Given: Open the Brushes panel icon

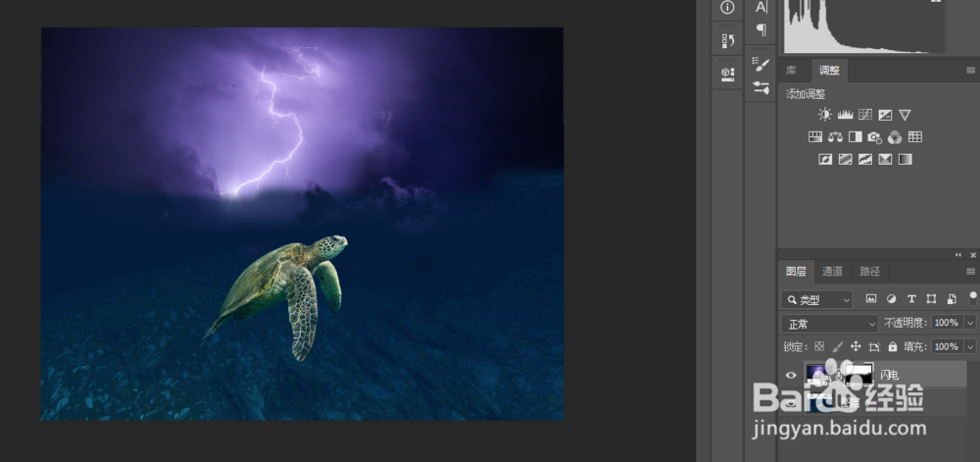Looking at the screenshot, I should [760, 64].
